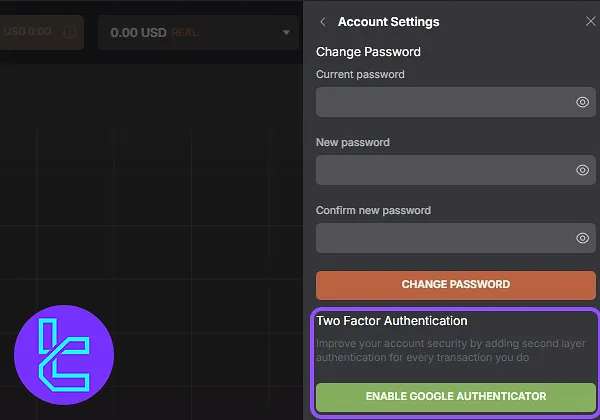This screenshot has height=420, width=600.
Task: Close the Account Settings panel
Action: tap(590, 21)
